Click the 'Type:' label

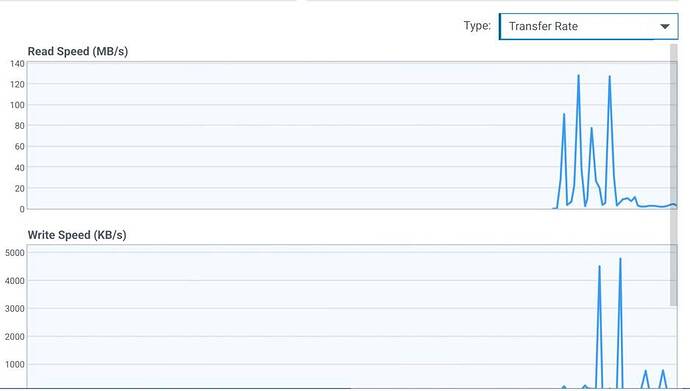(x=477, y=26)
